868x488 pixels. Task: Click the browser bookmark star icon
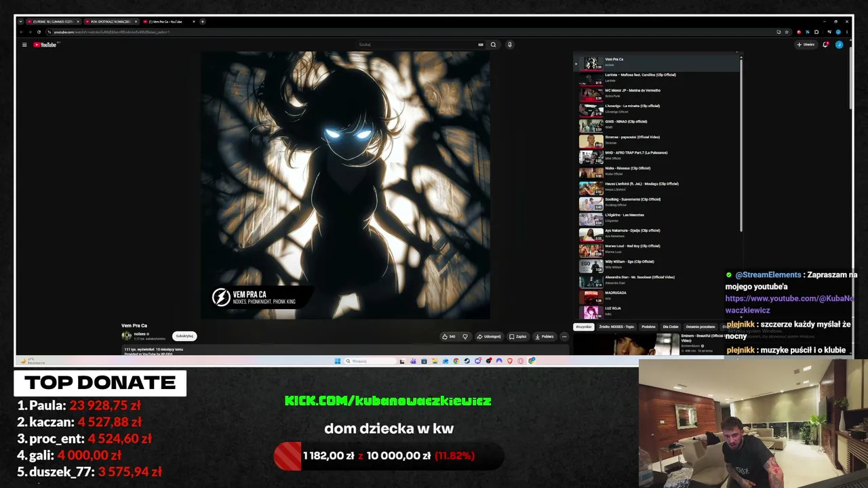(787, 32)
